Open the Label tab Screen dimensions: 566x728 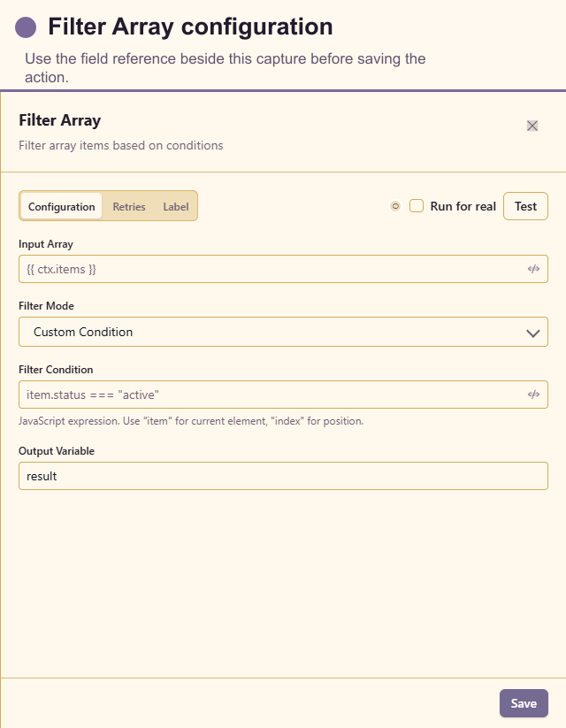coord(176,207)
